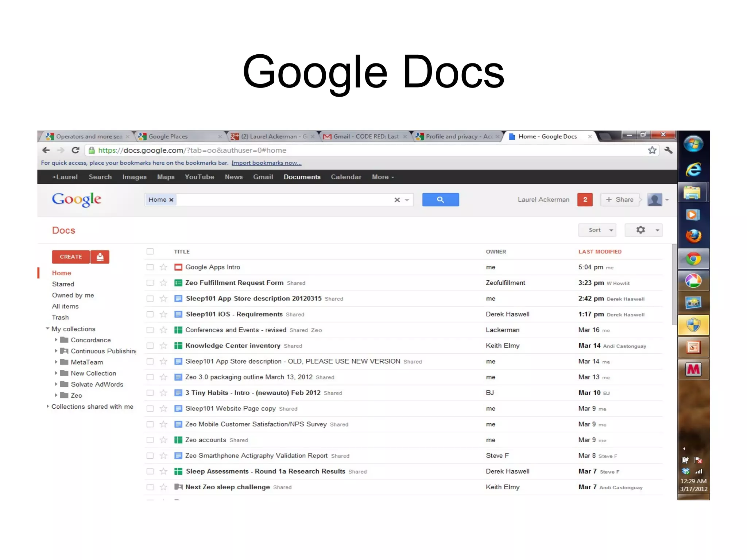The height and width of the screenshot is (560, 747).
Task: Open Internet Explorer from the taskbar
Action: pyautogui.click(x=693, y=170)
